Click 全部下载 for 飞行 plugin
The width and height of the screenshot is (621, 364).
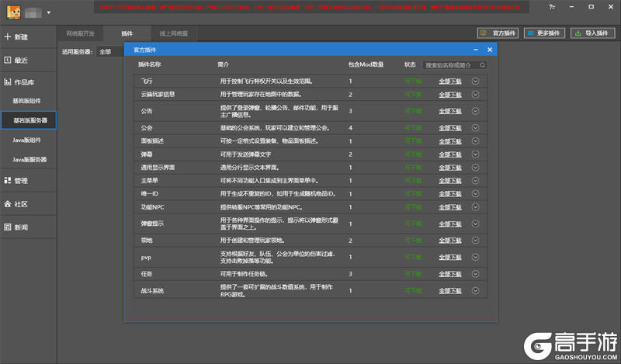[450, 81]
